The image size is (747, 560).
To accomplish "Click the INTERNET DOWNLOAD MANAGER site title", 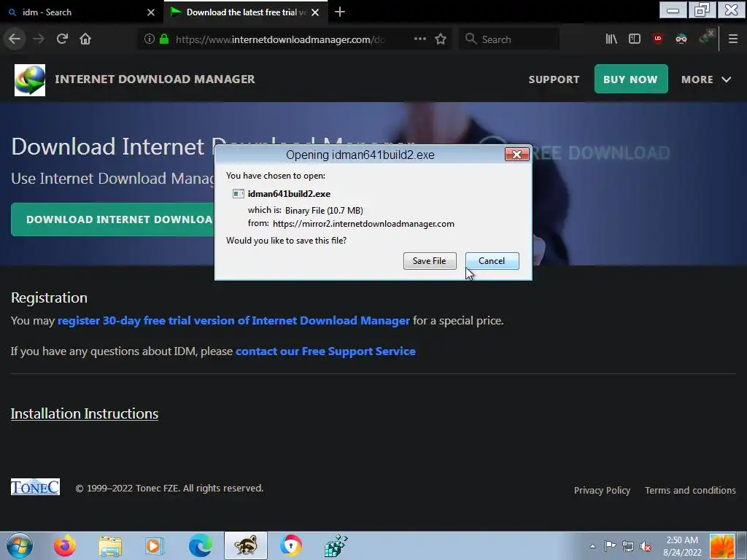I will pyautogui.click(x=155, y=79).
